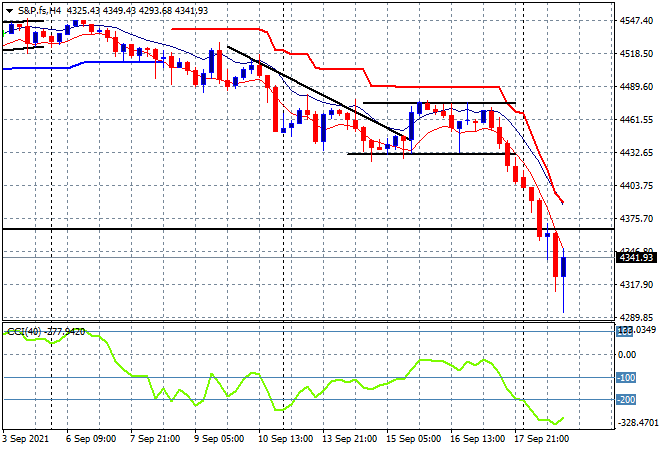Click the CCI -200 level label

(626, 399)
